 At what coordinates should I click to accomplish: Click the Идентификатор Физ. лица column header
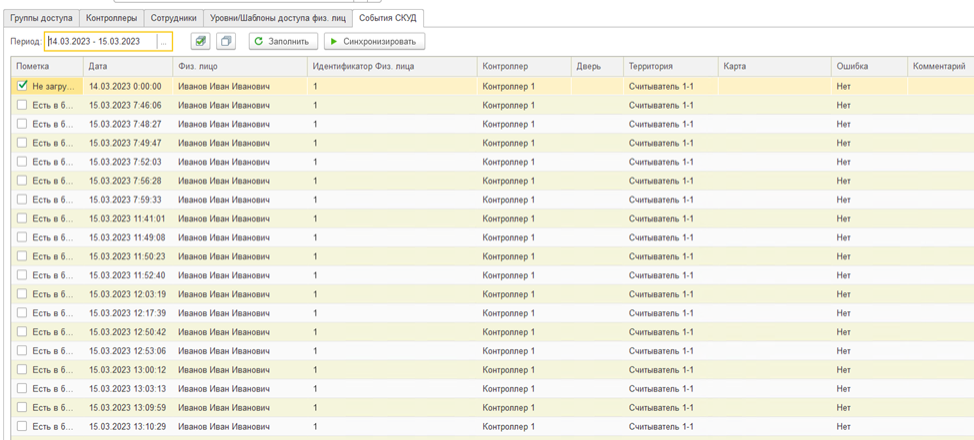pos(393,66)
